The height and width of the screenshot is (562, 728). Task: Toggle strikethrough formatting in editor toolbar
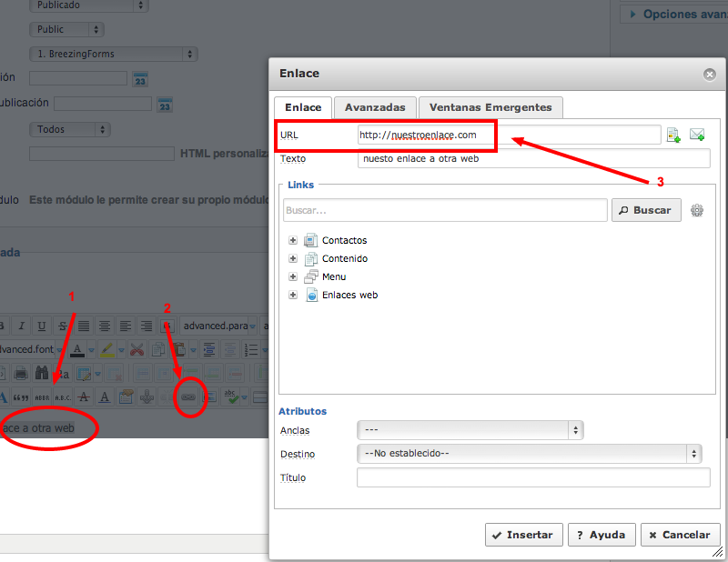[x=62, y=326]
